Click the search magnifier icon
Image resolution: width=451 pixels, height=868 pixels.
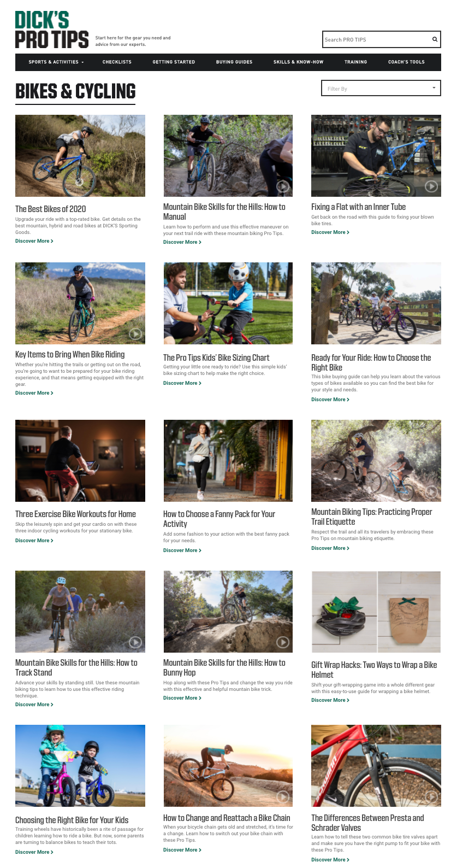pyautogui.click(x=435, y=39)
